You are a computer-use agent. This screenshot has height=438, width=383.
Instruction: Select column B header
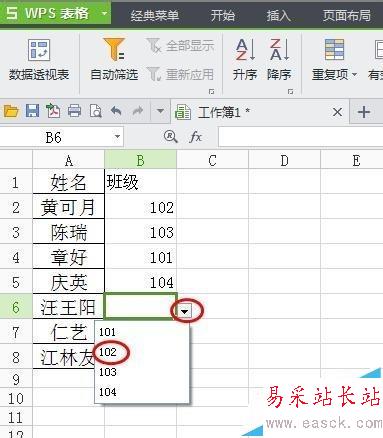(x=141, y=160)
